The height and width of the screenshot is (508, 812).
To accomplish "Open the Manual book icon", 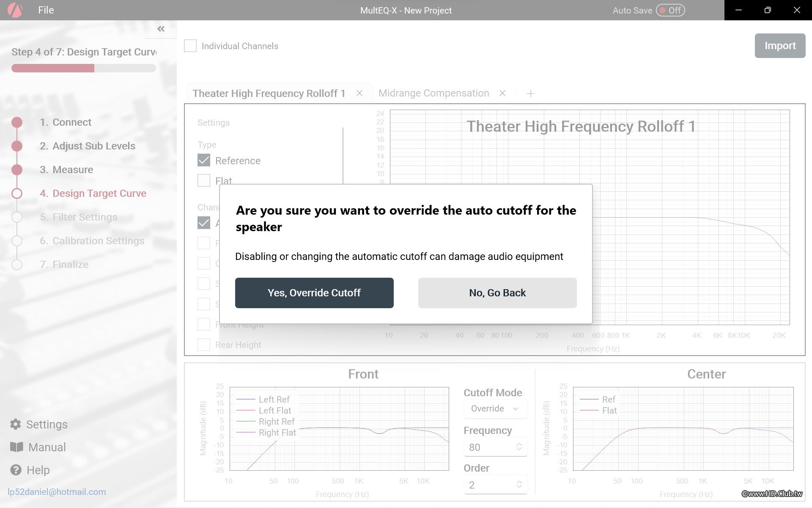I will (x=16, y=447).
